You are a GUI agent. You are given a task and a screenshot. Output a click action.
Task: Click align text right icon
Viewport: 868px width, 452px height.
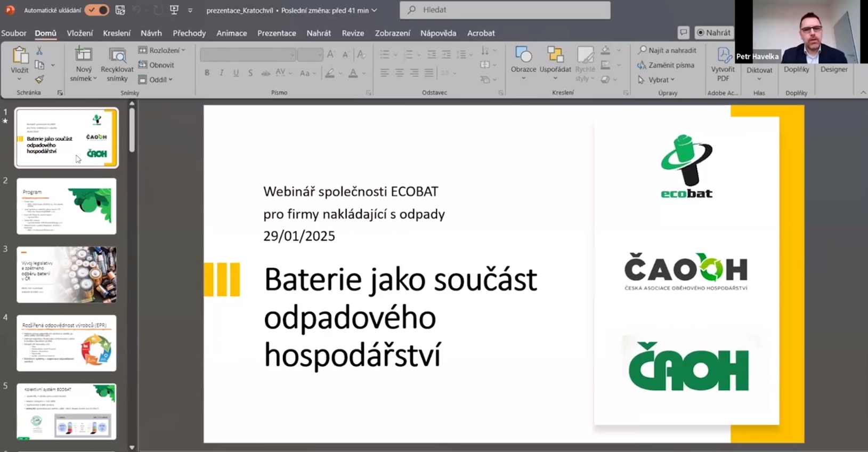coord(414,73)
